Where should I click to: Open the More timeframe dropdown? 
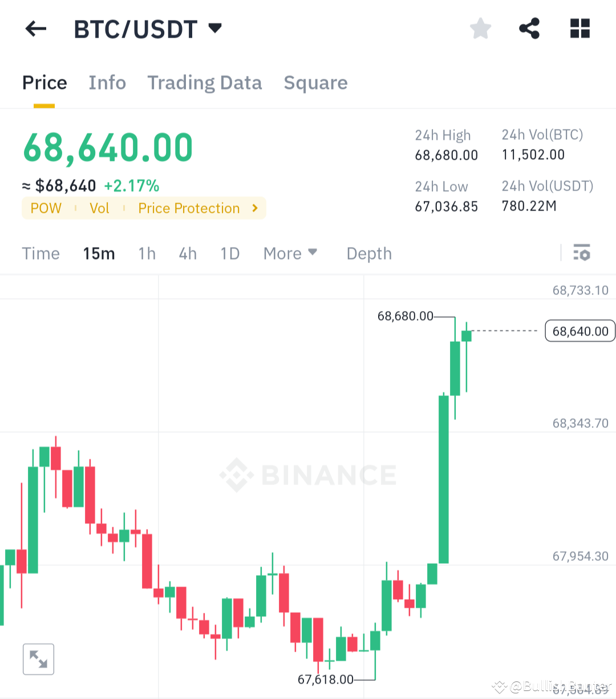[x=290, y=253]
